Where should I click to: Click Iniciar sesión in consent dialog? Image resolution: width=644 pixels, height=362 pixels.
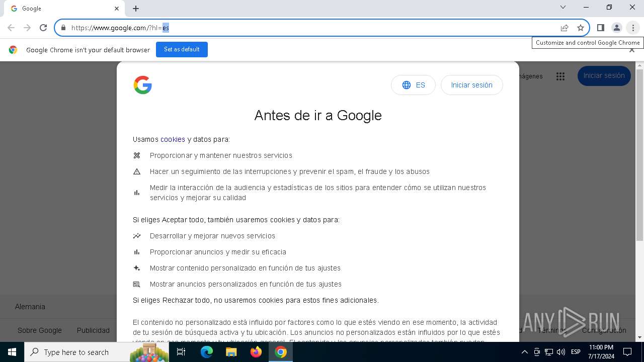(471, 85)
